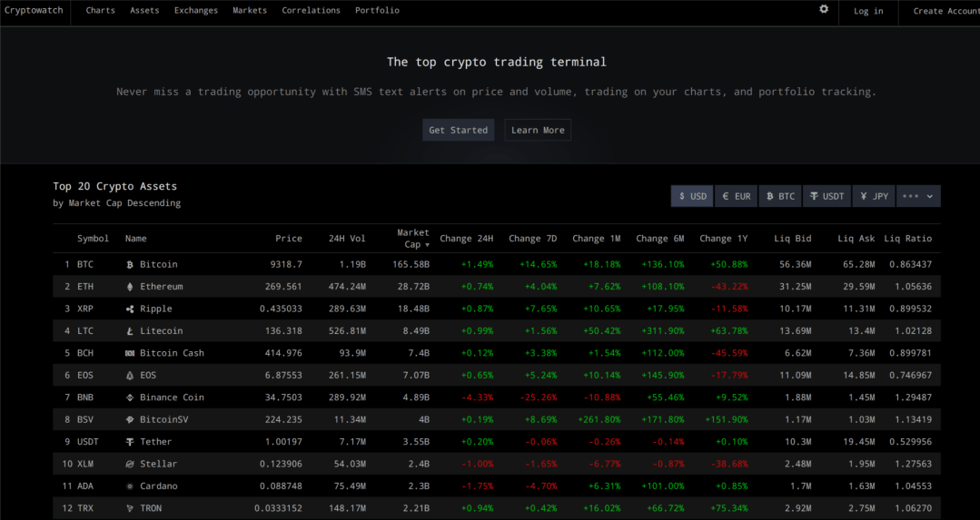The image size is (980, 520).
Task: Go to Cryptowatch home logo
Action: (34, 11)
